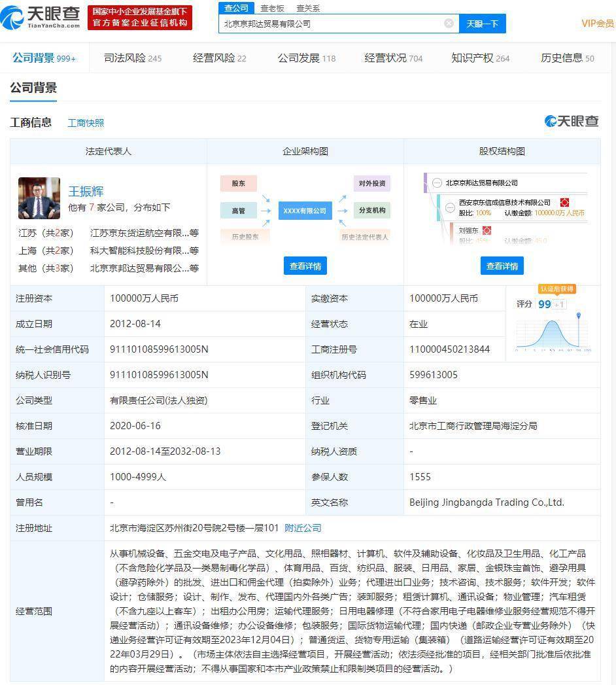Click the 附近公司 link beside the address

(x=303, y=528)
